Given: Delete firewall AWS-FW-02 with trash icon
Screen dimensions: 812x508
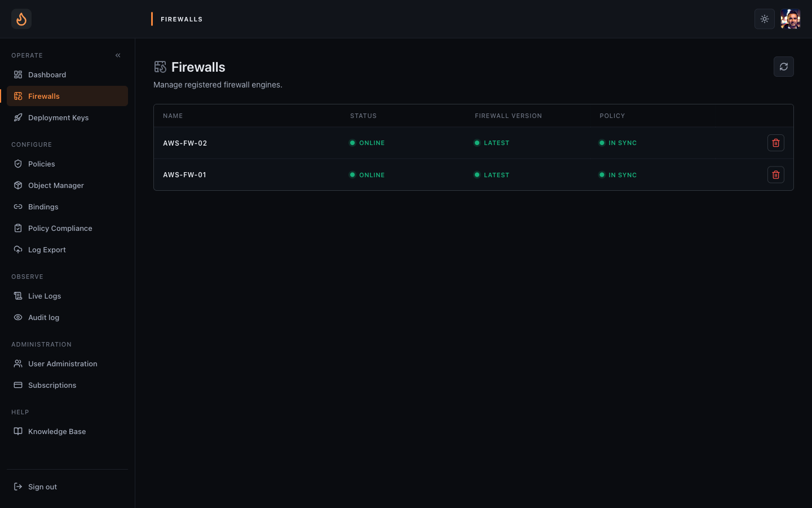Looking at the screenshot, I should click(776, 143).
